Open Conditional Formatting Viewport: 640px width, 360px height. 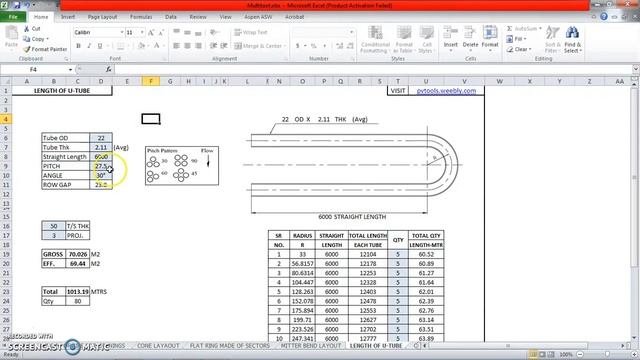coord(375,39)
